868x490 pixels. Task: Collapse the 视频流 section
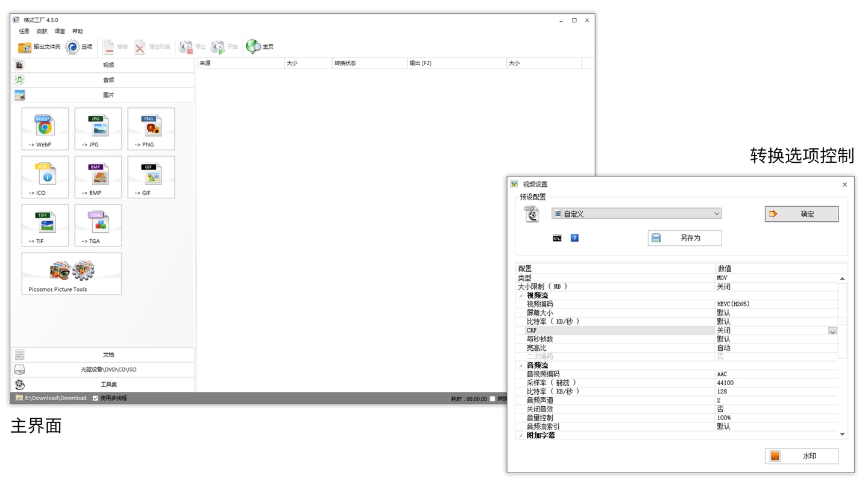click(520, 295)
